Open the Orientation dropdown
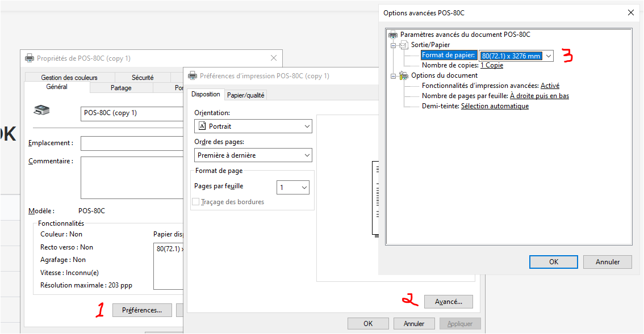Screen dimensions: 644x334 tap(307, 126)
